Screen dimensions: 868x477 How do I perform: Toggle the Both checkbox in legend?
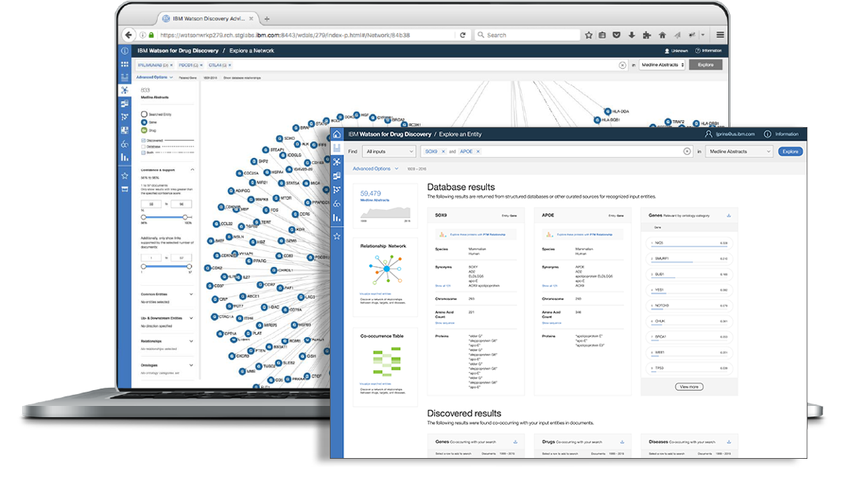143,152
